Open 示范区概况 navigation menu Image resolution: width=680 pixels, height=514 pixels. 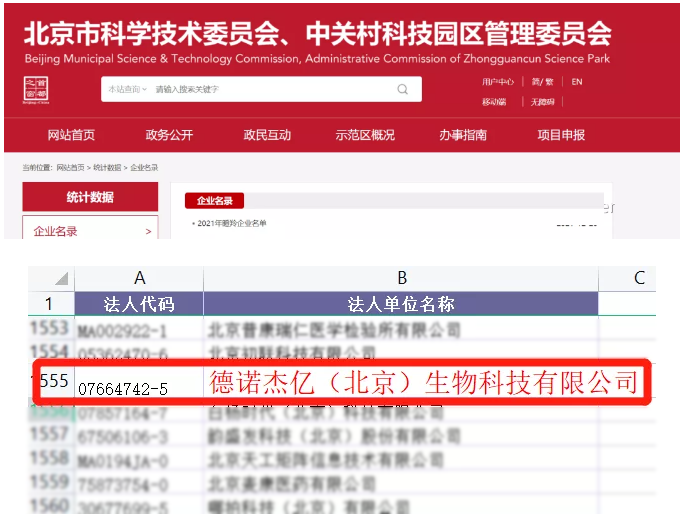[365, 135]
